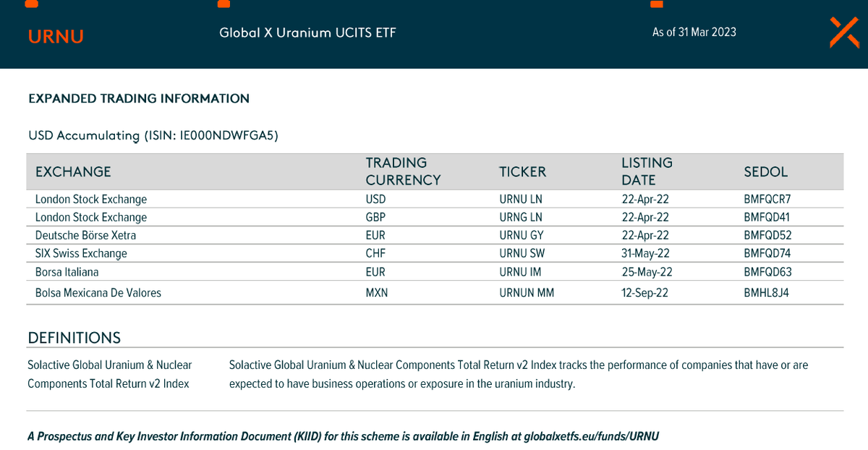Screen dimensions: 868x450
Task: Select the EUR currency for Borsa Italiana
Action: point(375,272)
